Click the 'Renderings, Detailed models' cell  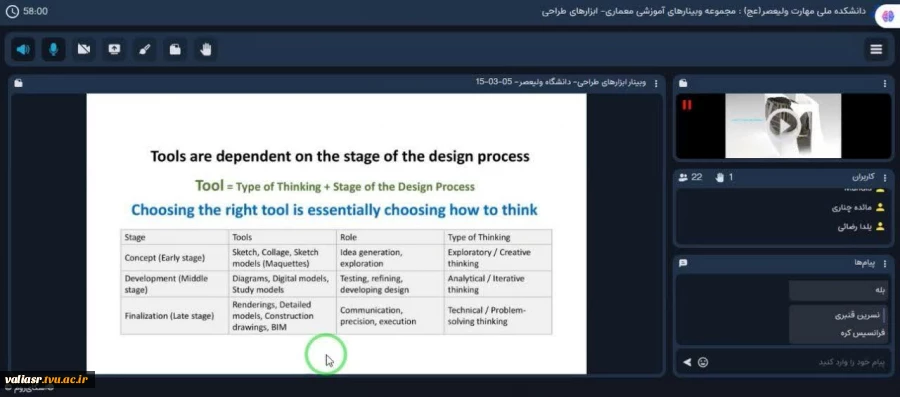click(x=282, y=316)
